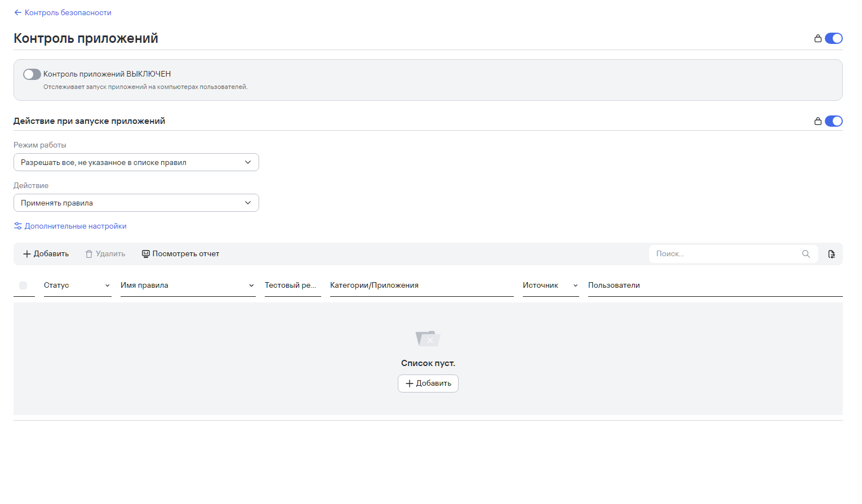Click the magnifier search icon
Viewport: 862px width, 504px height.
pos(806,254)
